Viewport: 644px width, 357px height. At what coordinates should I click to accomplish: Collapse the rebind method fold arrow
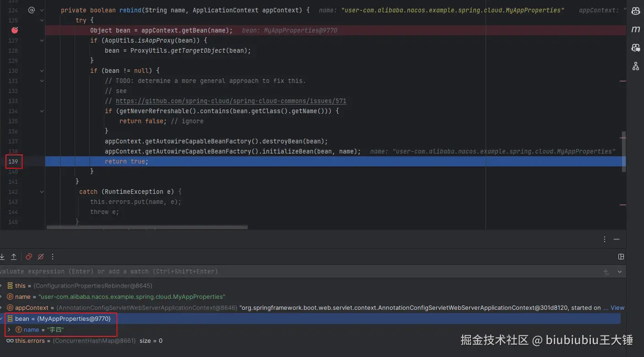[x=42, y=10]
